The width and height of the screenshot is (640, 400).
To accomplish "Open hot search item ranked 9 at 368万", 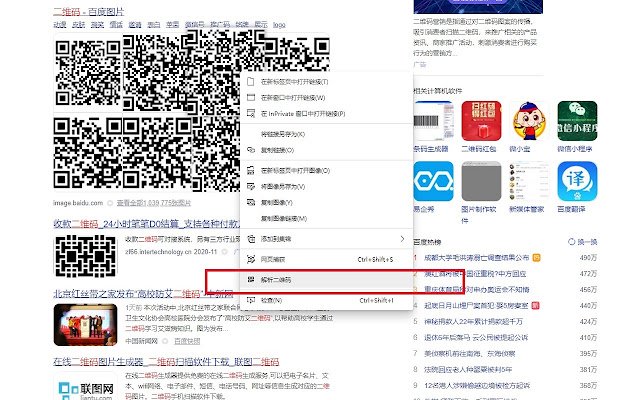I will pos(477,385).
